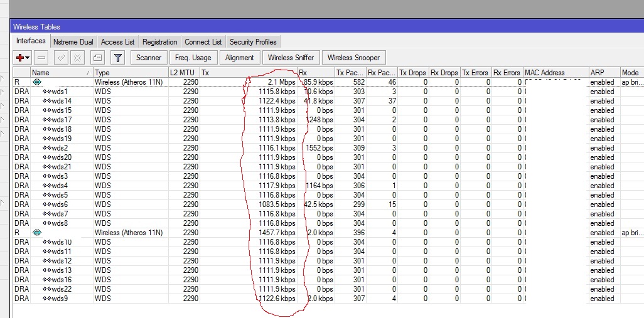644x318 pixels.
Task: Open the Wireless Snooper button
Action: pos(353,58)
